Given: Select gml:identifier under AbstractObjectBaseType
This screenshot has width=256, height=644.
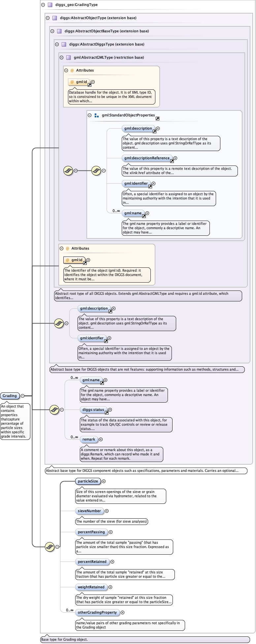Looking at the screenshot, I should pos(92,338).
